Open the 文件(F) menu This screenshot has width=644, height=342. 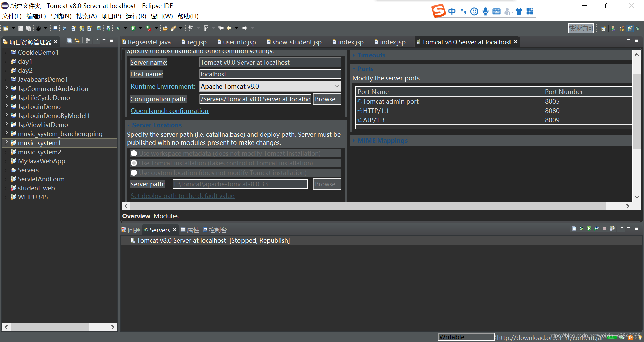[x=12, y=16]
